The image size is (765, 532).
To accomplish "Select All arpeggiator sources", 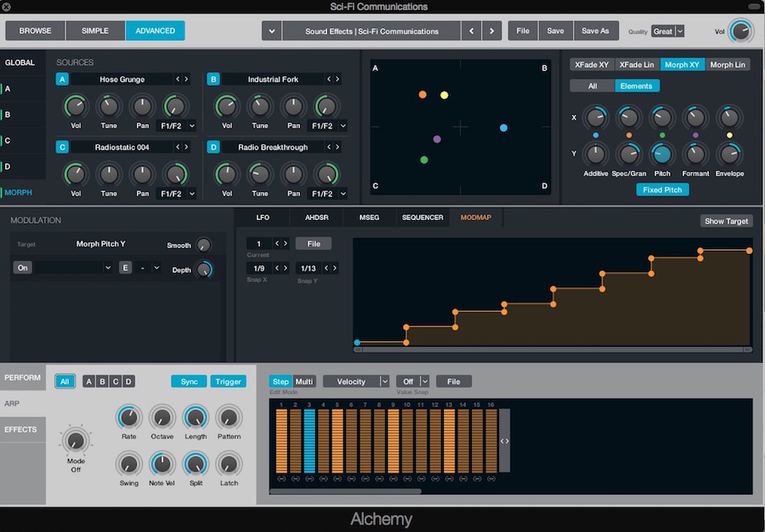I will pyautogui.click(x=65, y=382).
